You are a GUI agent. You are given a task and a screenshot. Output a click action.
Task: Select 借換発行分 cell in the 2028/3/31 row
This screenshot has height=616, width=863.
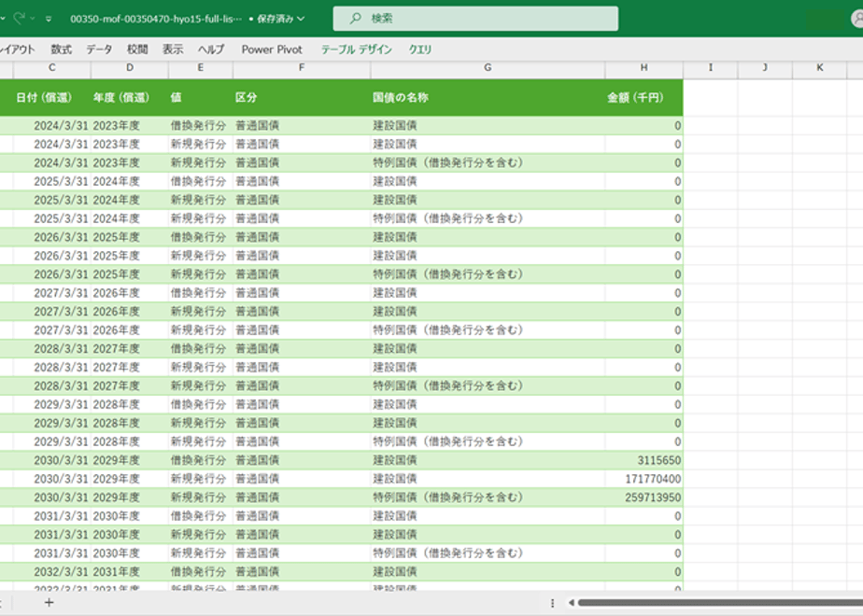click(200, 349)
